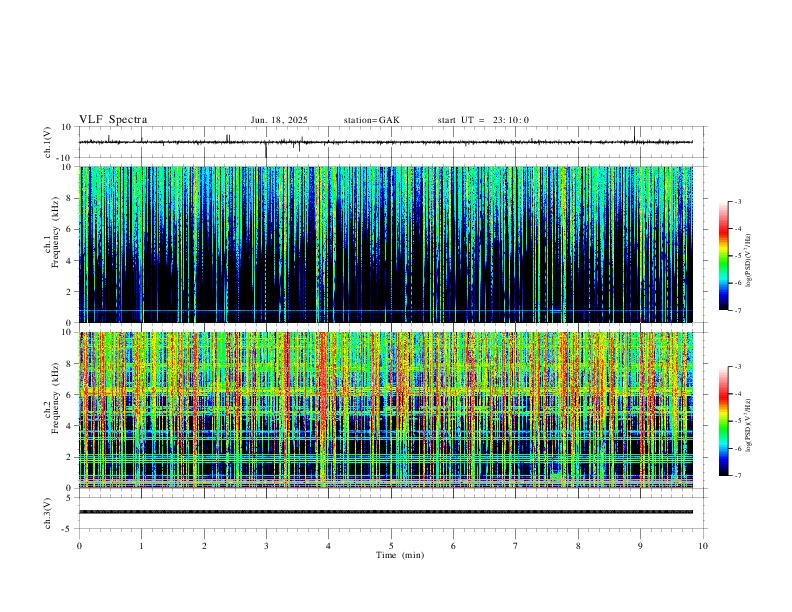Click the '-7' label on ch.2 colorbar

(x=737, y=475)
